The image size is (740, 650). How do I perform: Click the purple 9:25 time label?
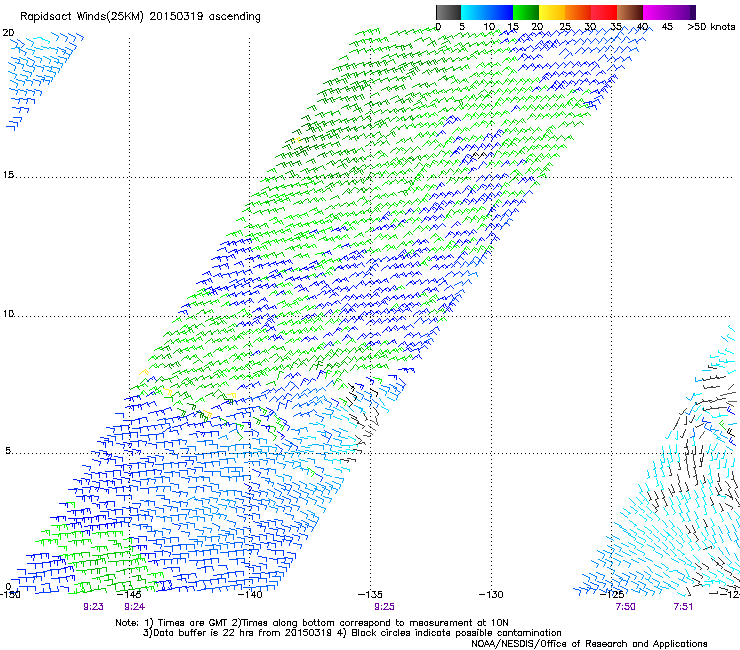coord(384,607)
